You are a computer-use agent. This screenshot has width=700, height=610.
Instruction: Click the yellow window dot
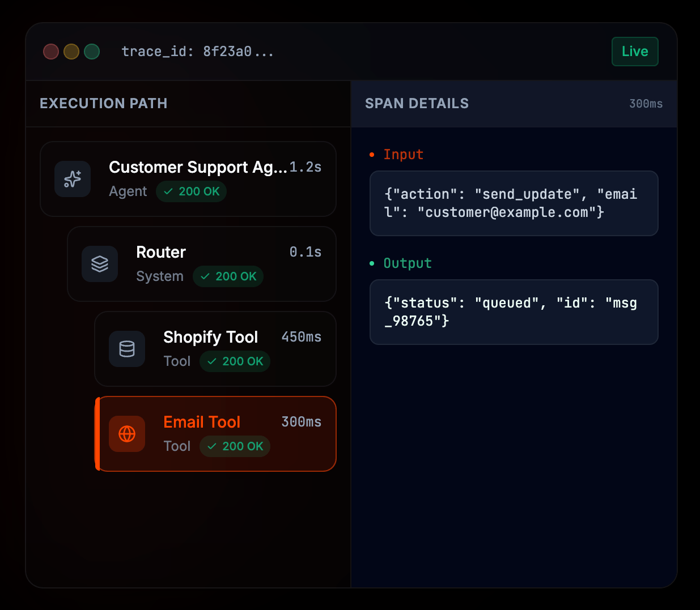coord(71,52)
